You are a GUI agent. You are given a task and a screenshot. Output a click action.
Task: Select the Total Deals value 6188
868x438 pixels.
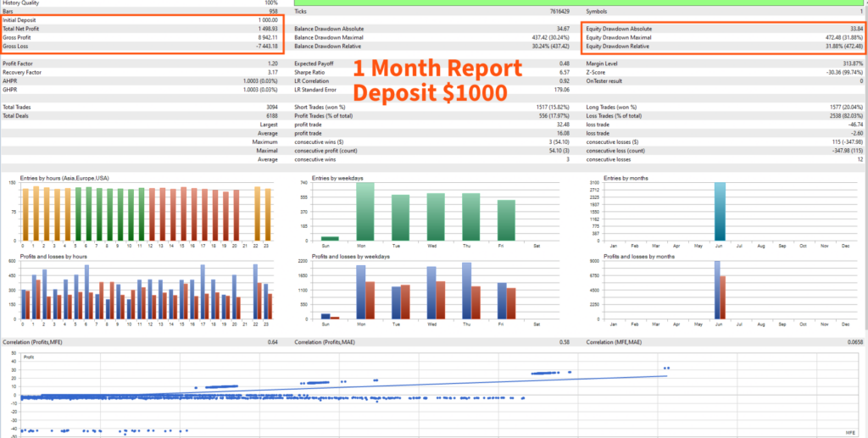click(272, 116)
